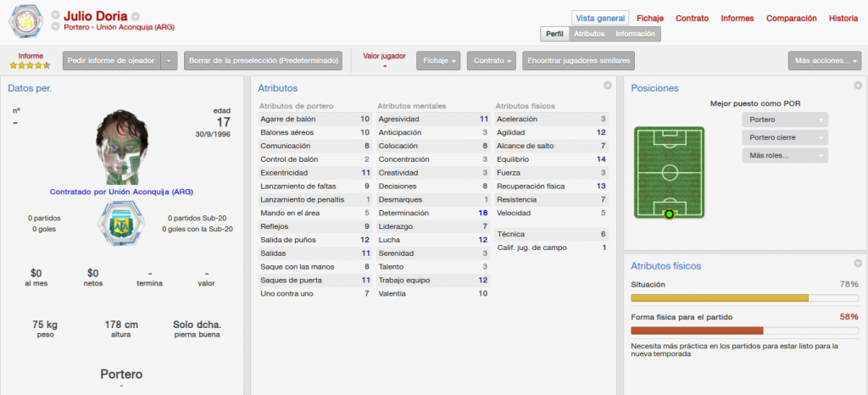This screenshot has width=868, height=395.
Task: Click the Situación condition progress bar
Action: (744, 298)
